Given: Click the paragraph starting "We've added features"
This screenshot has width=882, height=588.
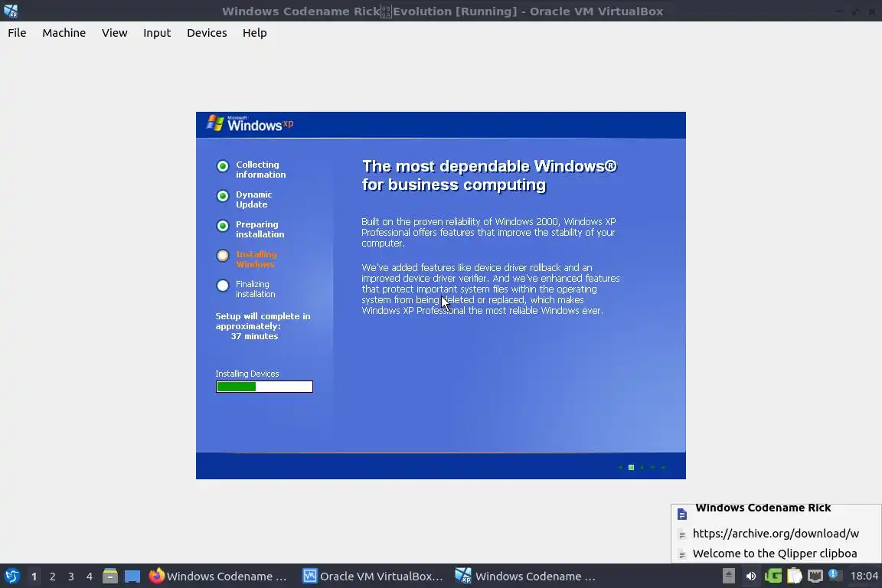Looking at the screenshot, I should point(491,289).
